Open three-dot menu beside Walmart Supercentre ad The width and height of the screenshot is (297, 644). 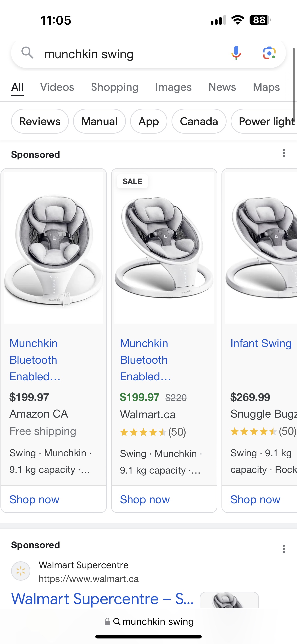(284, 549)
